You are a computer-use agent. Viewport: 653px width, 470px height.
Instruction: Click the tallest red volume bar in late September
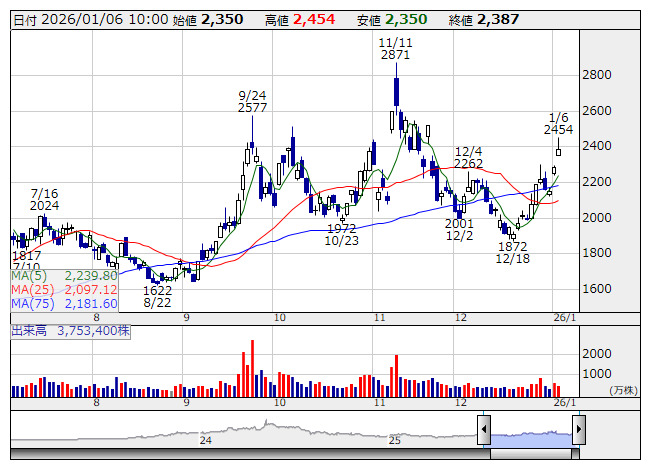click(x=252, y=368)
